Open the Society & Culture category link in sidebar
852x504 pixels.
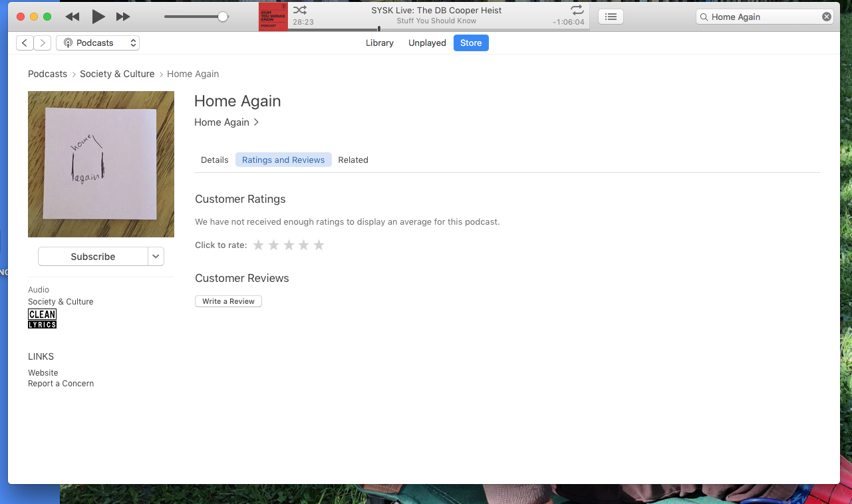(x=61, y=302)
